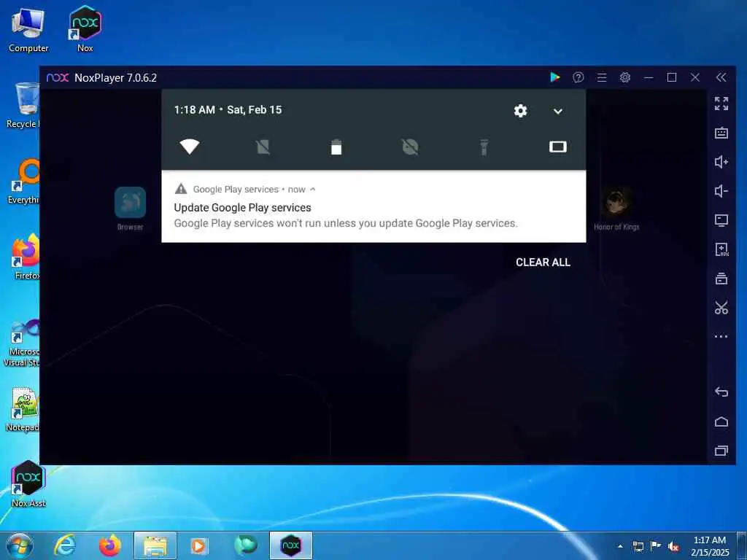
Task: Close the NoxPlayer window
Action: click(x=695, y=77)
